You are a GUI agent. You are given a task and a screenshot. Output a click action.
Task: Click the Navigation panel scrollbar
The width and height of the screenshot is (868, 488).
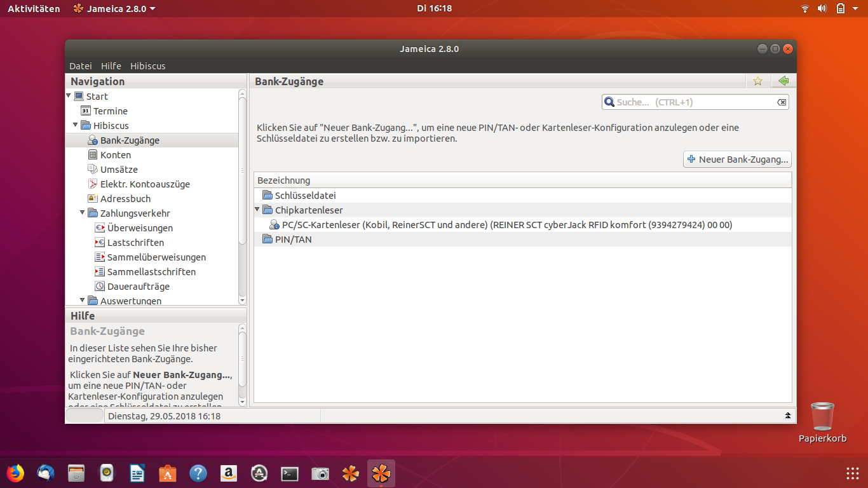coord(242,170)
